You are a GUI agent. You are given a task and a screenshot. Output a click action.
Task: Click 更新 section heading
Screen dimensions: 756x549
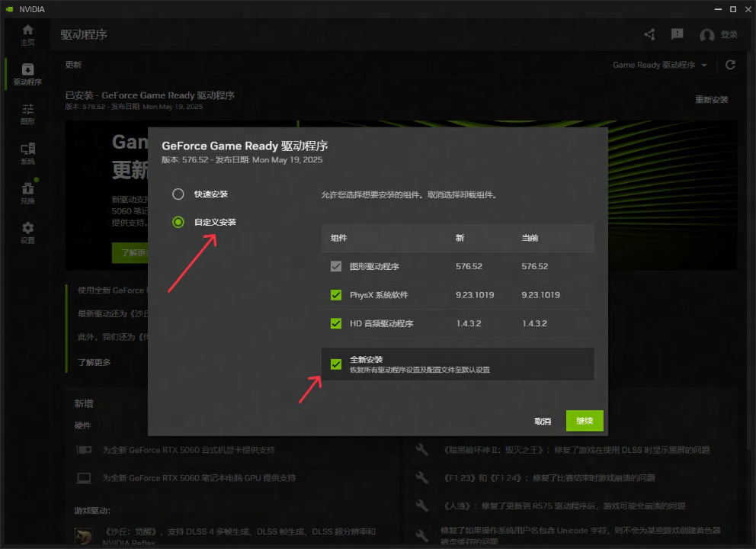73,65
